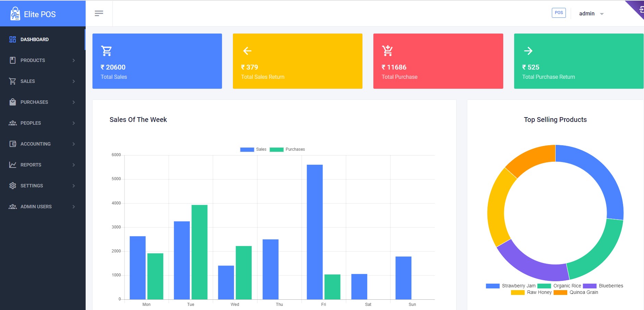Click the Sunday Sales bar in chart
The width and height of the screenshot is (644, 310).
(x=403, y=278)
